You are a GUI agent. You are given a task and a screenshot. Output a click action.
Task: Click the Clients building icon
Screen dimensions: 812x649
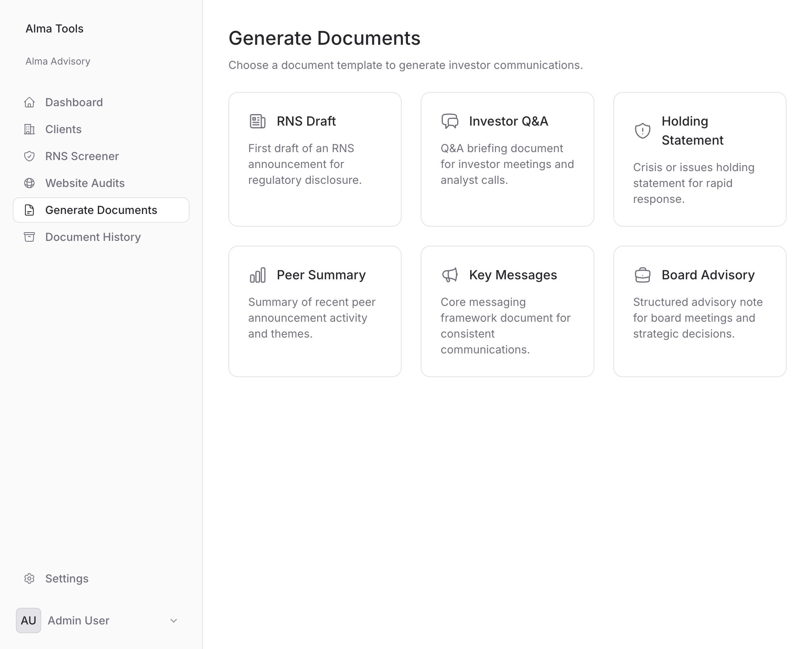[x=29, y=129]
